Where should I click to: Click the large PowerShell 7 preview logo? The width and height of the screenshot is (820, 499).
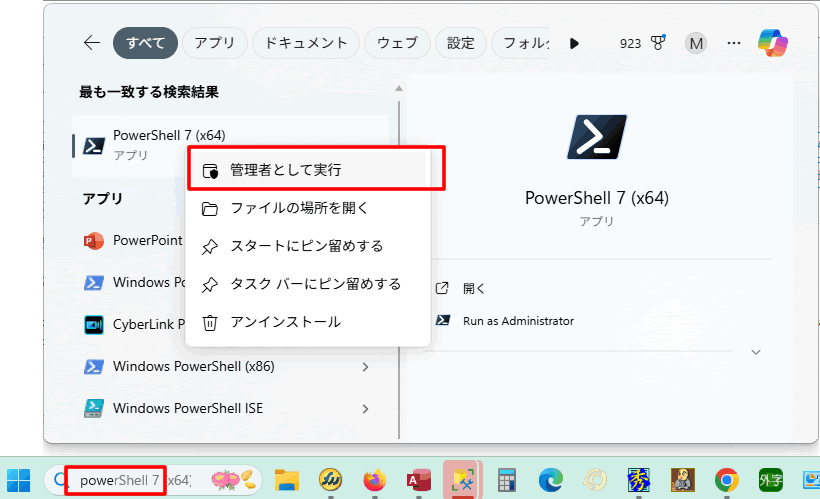click(597, 137)
